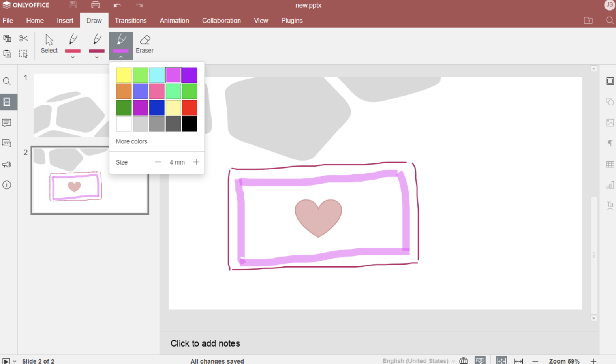Open Image settings in right sidebar

(610, 123)
